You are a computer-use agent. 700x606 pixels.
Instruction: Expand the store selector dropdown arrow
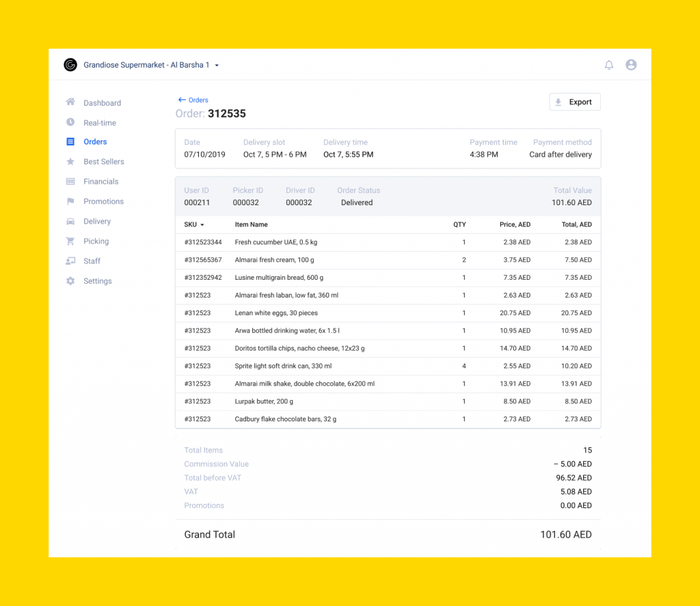click(x=217, y=65)
